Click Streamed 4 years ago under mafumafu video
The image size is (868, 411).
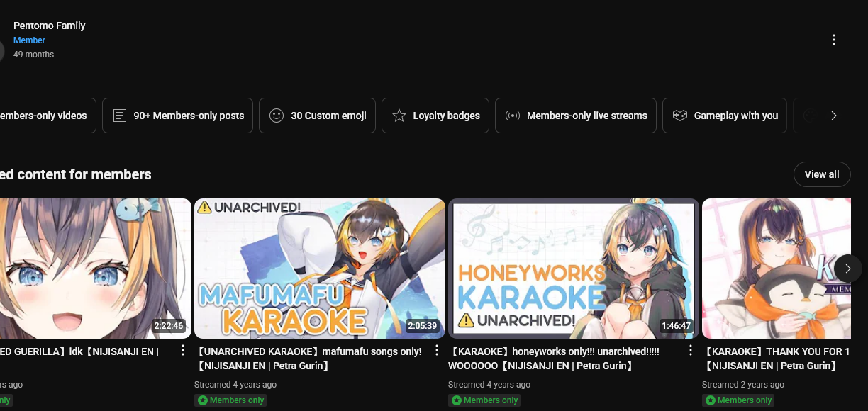(235, 385)
